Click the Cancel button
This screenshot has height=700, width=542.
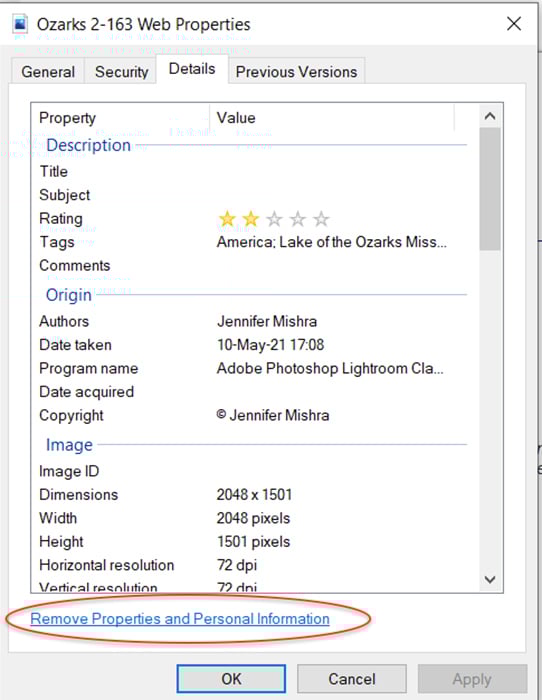click(352, 679)
